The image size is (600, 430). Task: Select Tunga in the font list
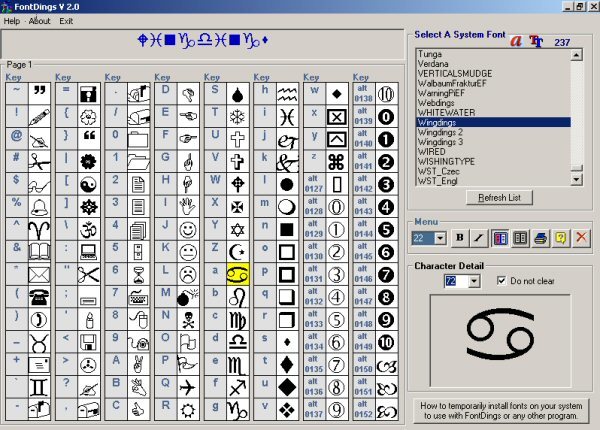point(493,54)
